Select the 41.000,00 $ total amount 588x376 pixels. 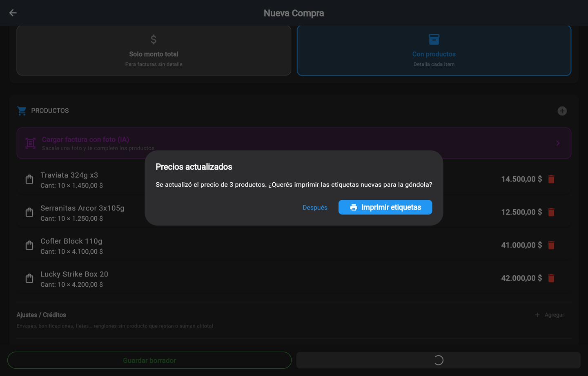(x=521, y=245)
